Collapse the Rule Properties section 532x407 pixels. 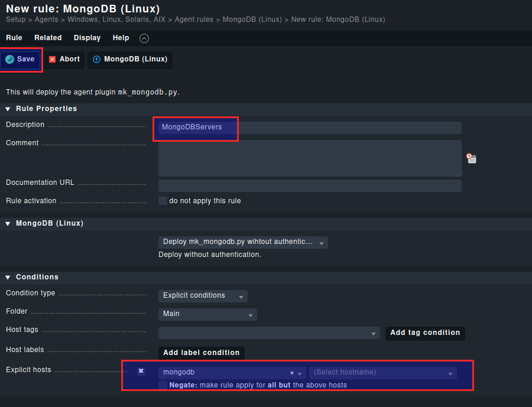click(8, 109)
